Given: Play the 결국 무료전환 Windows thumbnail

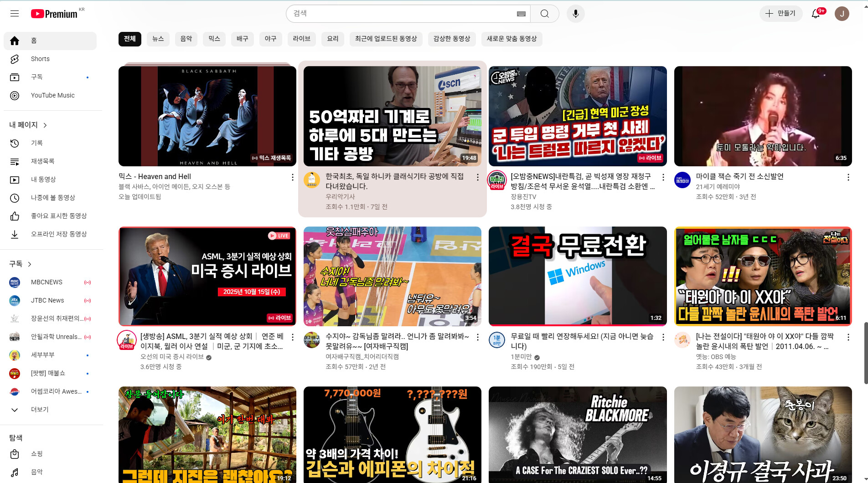Looking at the screenshot, I should (x=578, y=276).
